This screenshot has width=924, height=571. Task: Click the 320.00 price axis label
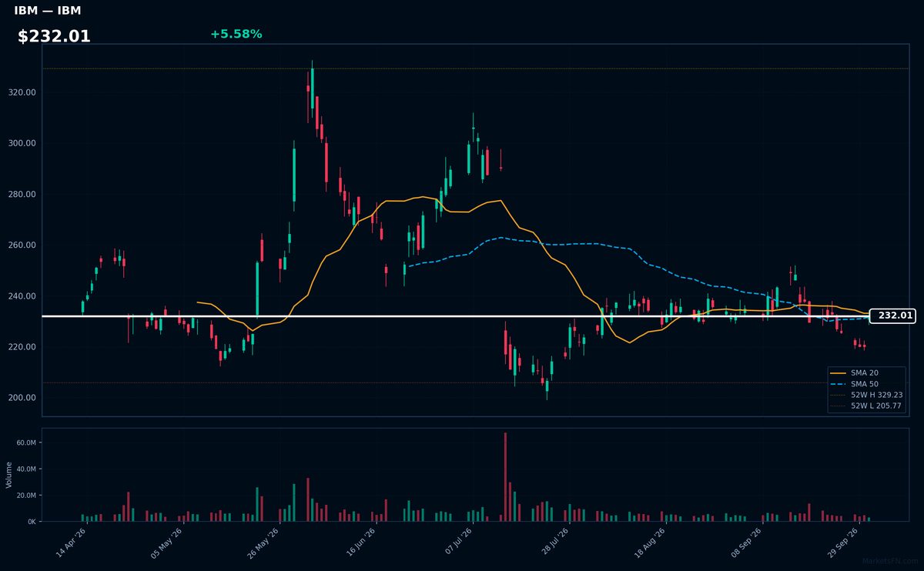tap(22, 92)
